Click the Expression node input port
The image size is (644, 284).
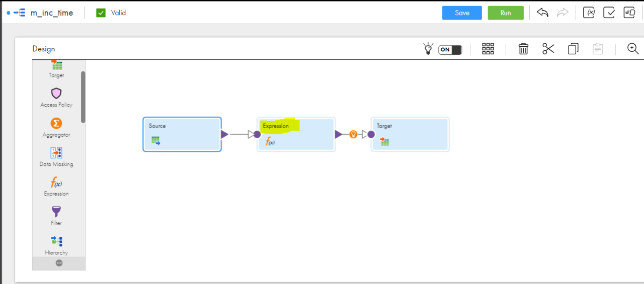(257, 134)
